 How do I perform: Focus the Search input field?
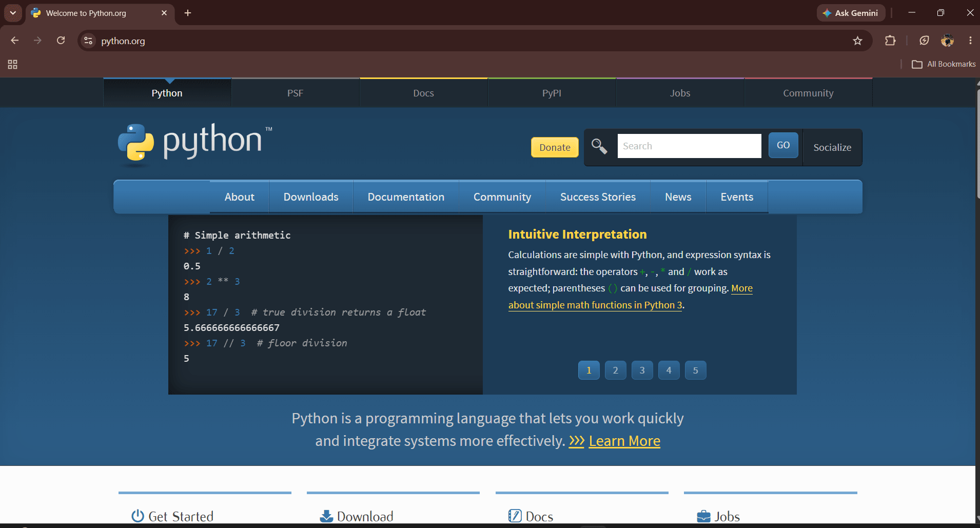689,146
